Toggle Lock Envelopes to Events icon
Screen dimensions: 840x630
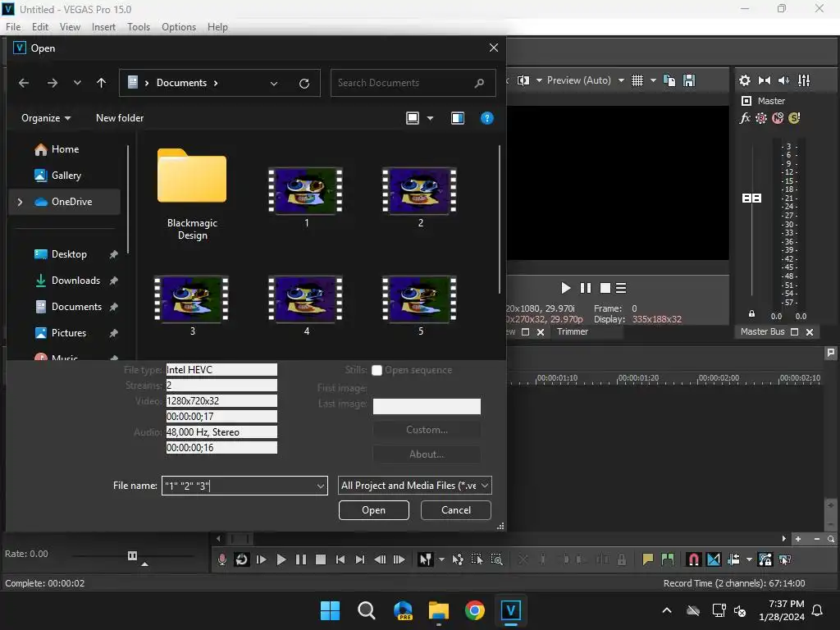click(x=765, y=559)
